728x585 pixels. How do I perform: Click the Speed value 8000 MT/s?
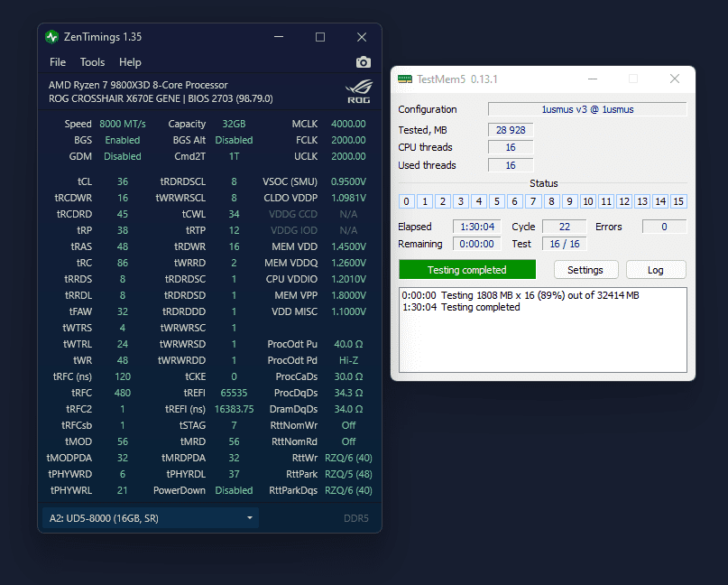coord(123,124)
